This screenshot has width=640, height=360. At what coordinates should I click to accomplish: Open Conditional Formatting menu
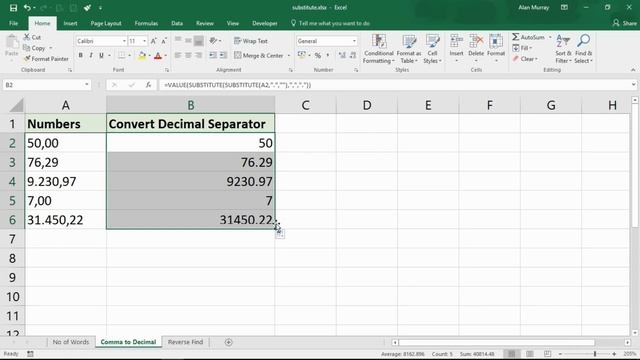379,49
